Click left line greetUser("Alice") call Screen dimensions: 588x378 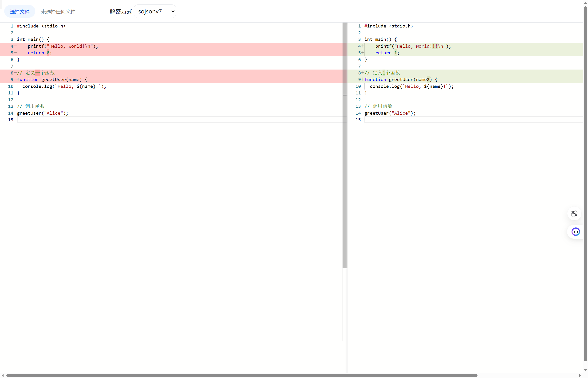point(43,113)
